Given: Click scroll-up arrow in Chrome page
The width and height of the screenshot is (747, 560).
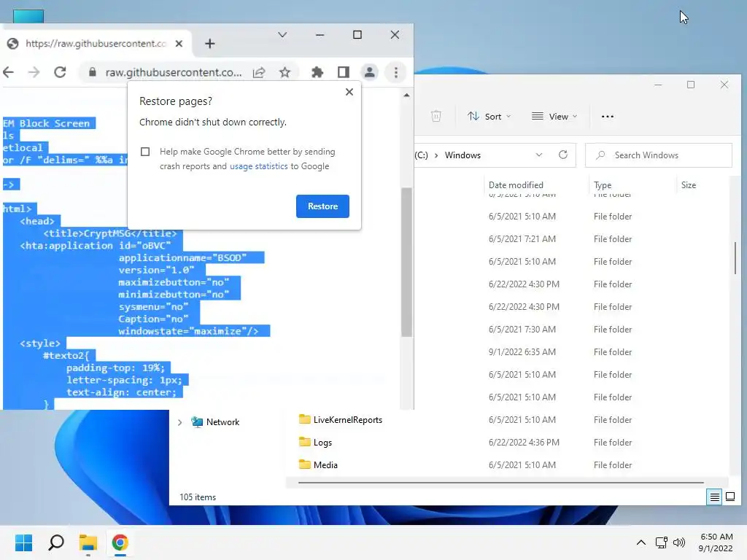Looking at the screenshot, I should point(406,96).
